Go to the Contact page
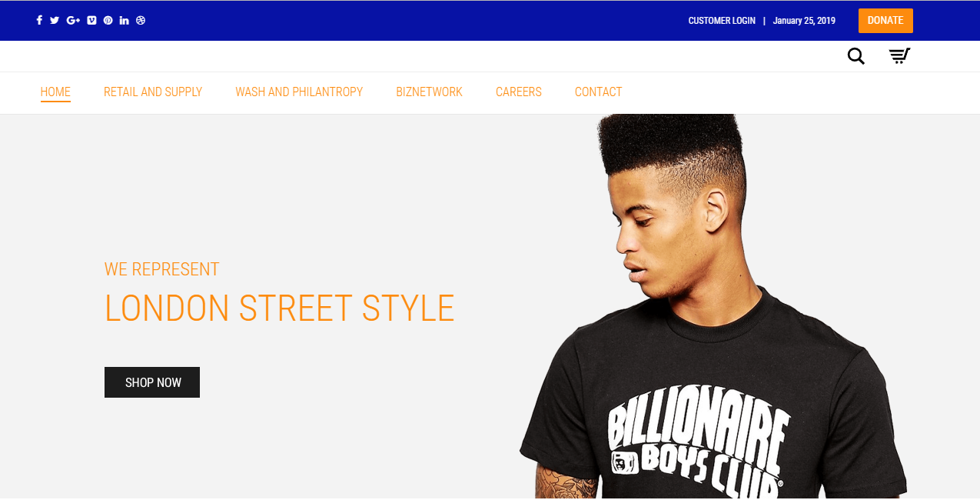 pos(599,92)
